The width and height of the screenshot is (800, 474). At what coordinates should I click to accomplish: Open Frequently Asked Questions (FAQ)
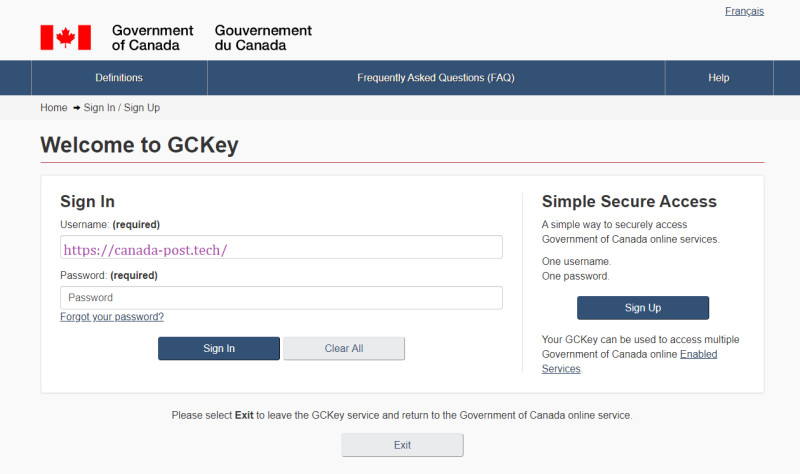436,78
